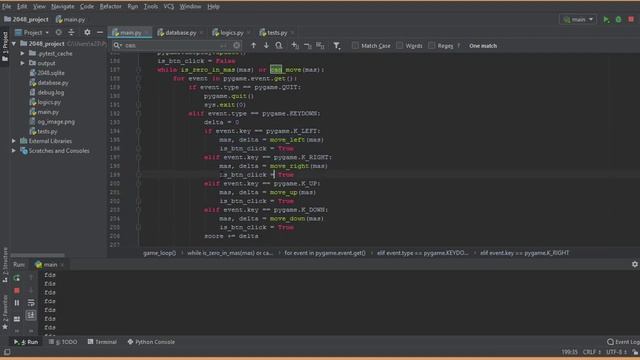Viewport: 640px width, 360px height.
Task: Open the Terminal tool window
Action: click(x=102, y=342)
